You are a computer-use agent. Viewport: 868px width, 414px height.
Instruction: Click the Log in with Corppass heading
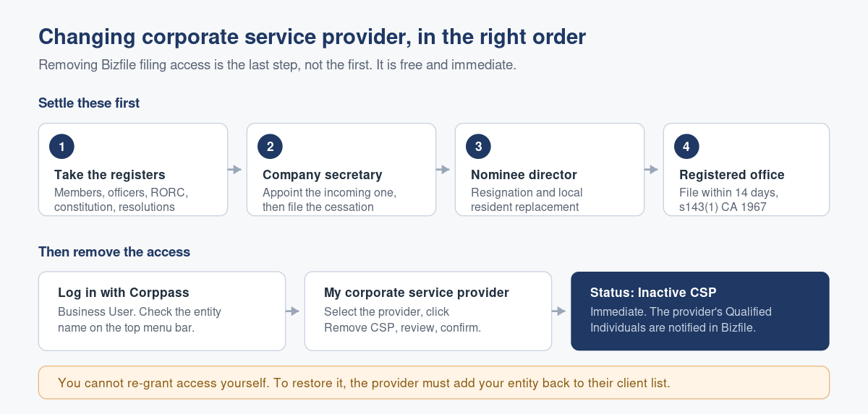tap(124, 293)
